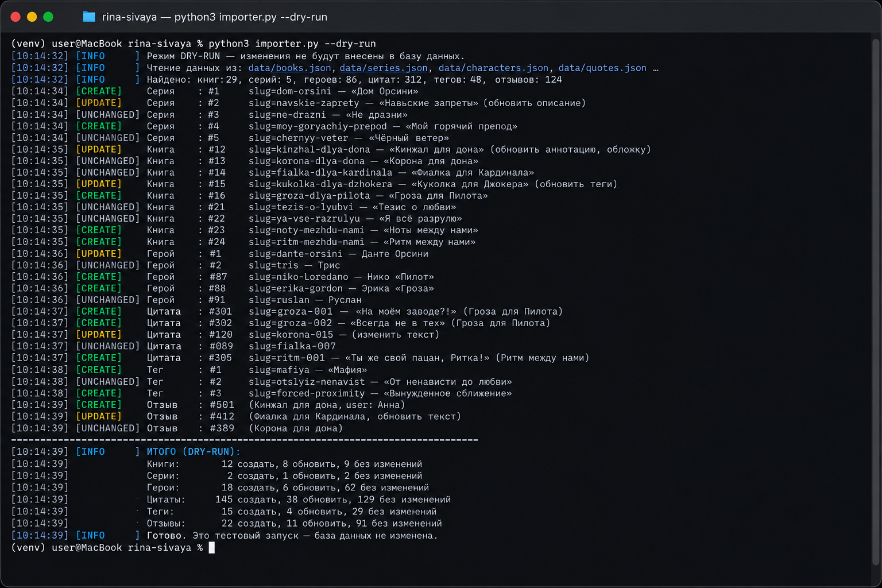Click the slug=mafiya text
Viewport: 882px width, 588px height.
pos(279,370)
